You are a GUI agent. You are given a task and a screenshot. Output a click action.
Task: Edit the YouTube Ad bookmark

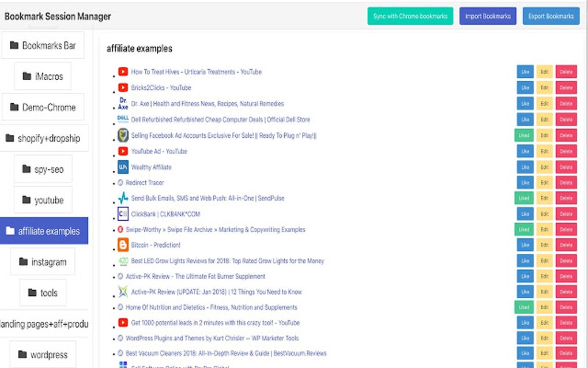pyautogui.click(x=545, y=151)
